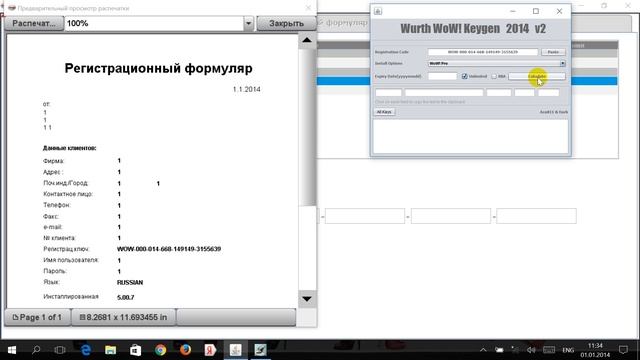The width and height of the screenshot is (640, 360).
Task: Switch to the last running app icon in the taskbar
Action: click(260, 350)
